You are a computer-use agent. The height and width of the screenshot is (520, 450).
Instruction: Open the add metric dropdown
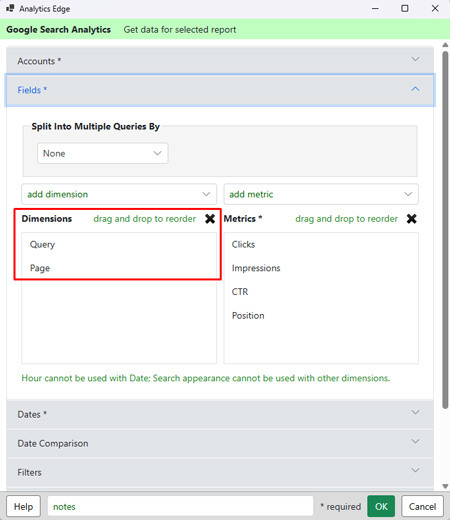coord(321,194)
